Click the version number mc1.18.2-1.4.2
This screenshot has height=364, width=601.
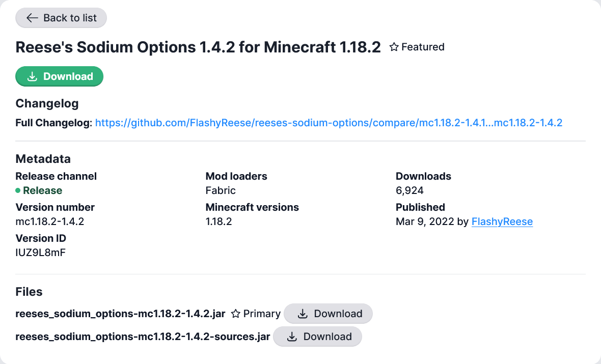click(51, 221)
